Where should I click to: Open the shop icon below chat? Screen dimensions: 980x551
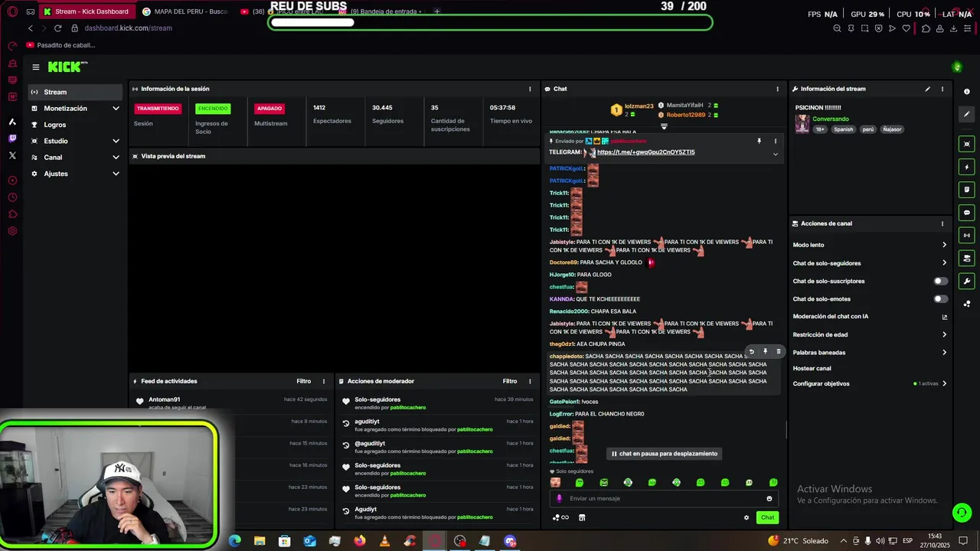click(582, 518)
